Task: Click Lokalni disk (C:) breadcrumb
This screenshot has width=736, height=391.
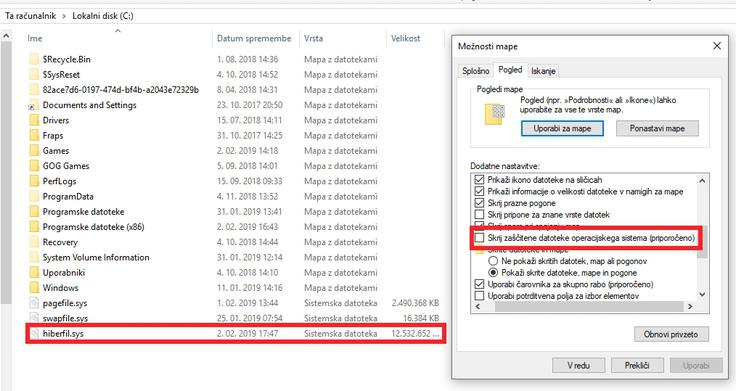Action: click(x=103, y=15)
